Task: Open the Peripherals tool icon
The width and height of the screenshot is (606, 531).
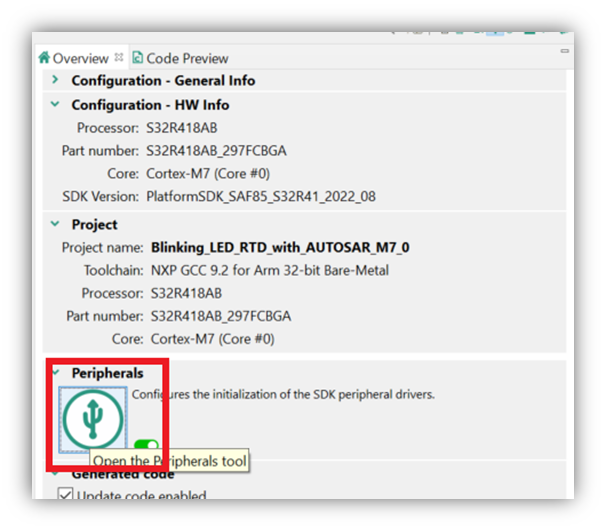Action: pyautogui.click(x=93, y=419)
